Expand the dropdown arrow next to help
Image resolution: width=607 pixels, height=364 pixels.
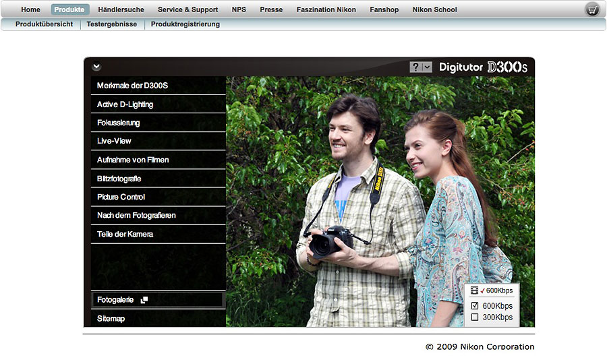(x=427, y=67)
